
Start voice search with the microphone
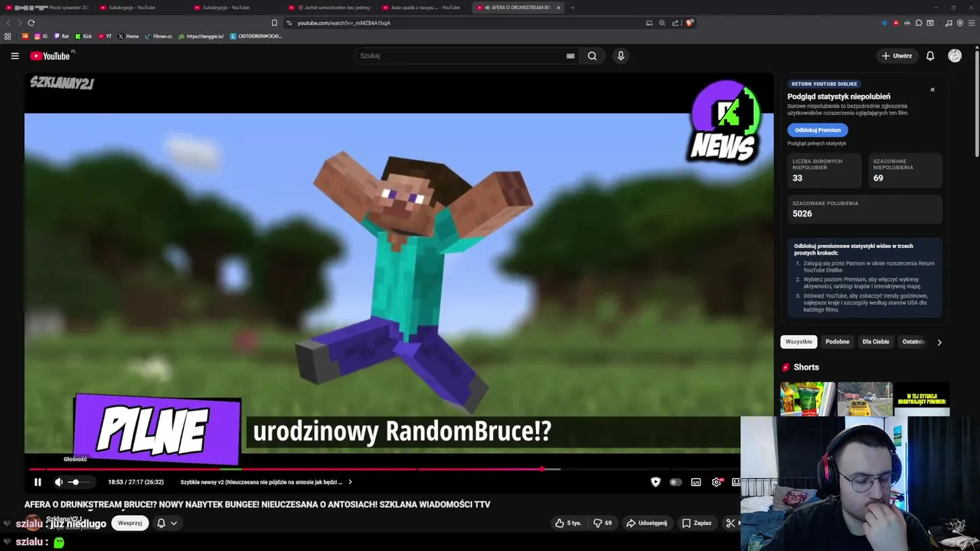(x=621, y=56)
